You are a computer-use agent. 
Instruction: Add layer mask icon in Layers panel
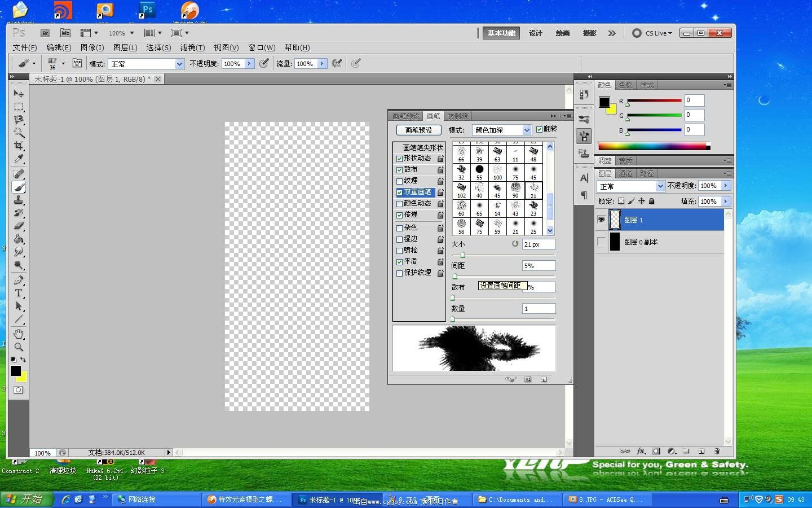point(656,451)
